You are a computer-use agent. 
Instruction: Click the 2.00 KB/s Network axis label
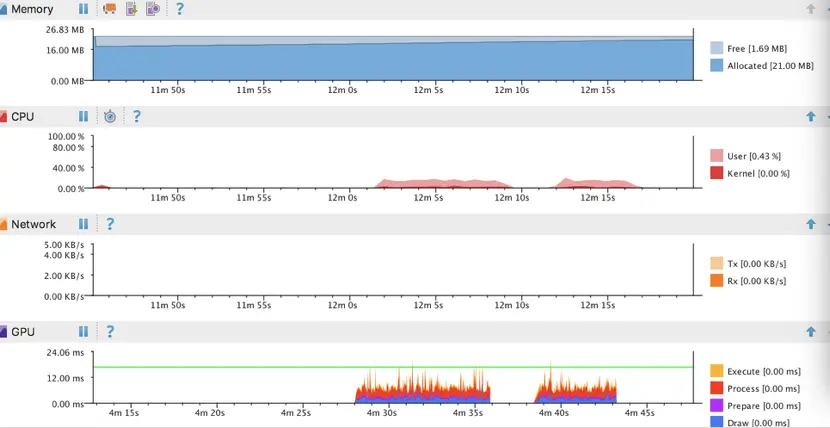coord(64,276)
